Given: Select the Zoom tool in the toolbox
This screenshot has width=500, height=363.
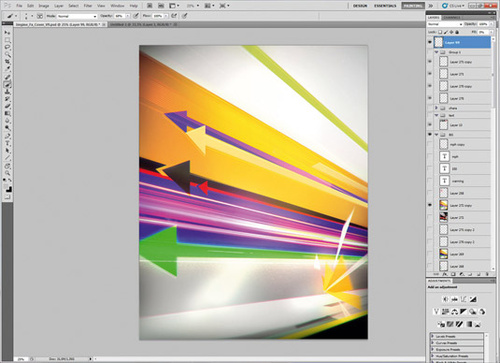Looking at the screenshot, I should 7,173.
